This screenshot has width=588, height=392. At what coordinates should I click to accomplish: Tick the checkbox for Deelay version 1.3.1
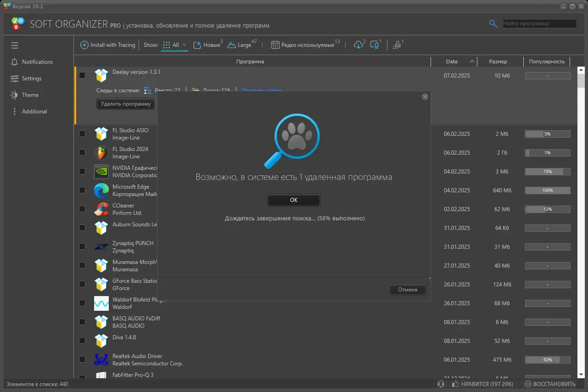[82, 75]
